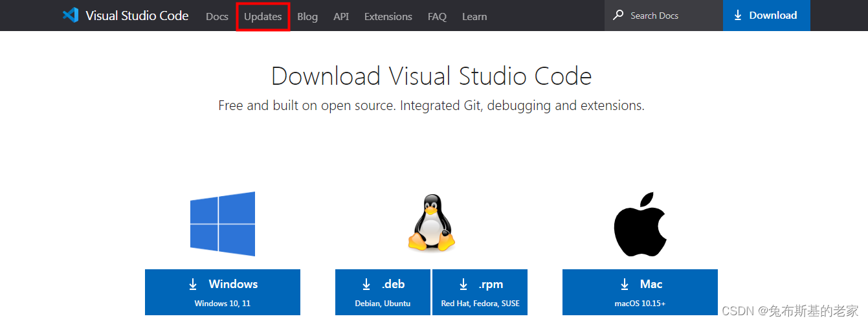Image resolution: width=868 pixels, height=323 pixels.
Task: Click the Download Visual Studio Code heading
Action: click(x=432, y=76)
